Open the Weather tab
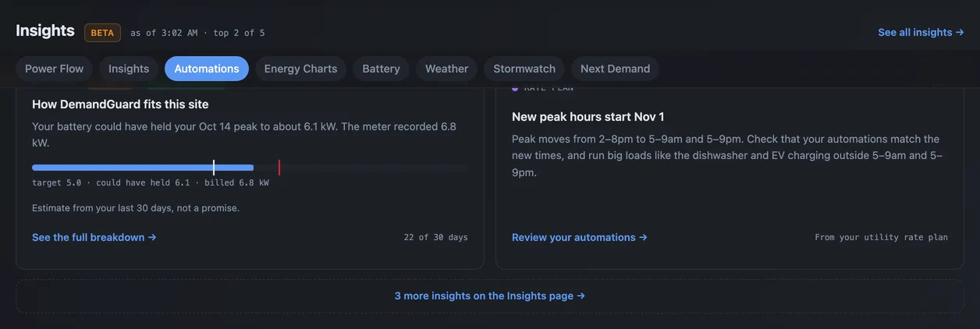980x329 pixels. (446, 69)
